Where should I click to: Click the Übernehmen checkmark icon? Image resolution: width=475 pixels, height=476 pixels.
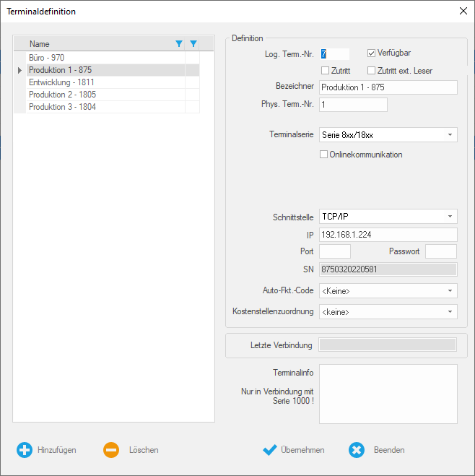click(x=270, y=450)
